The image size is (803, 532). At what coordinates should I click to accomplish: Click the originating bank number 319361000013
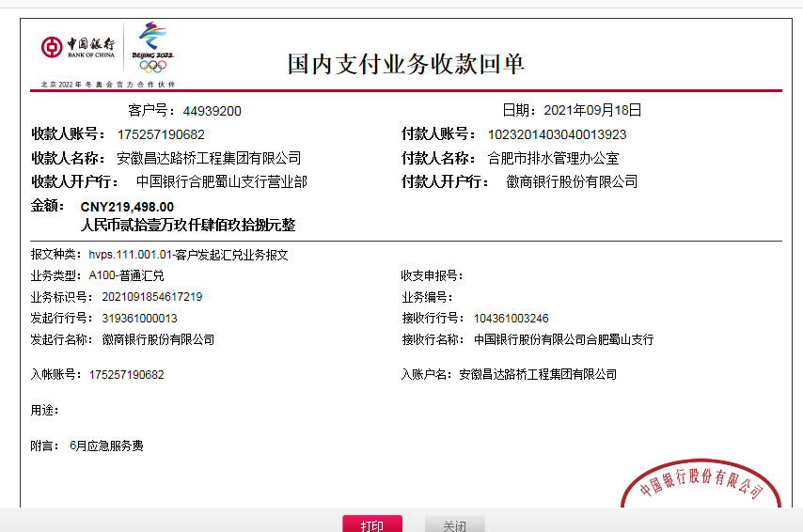coord(139,319)
